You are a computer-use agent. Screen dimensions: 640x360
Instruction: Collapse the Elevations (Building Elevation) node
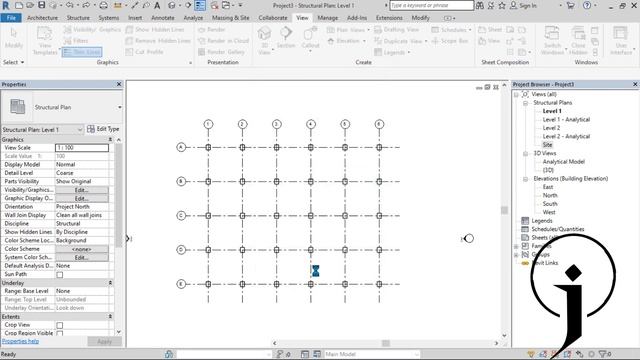pyautogui.click(x=525, y=179)
